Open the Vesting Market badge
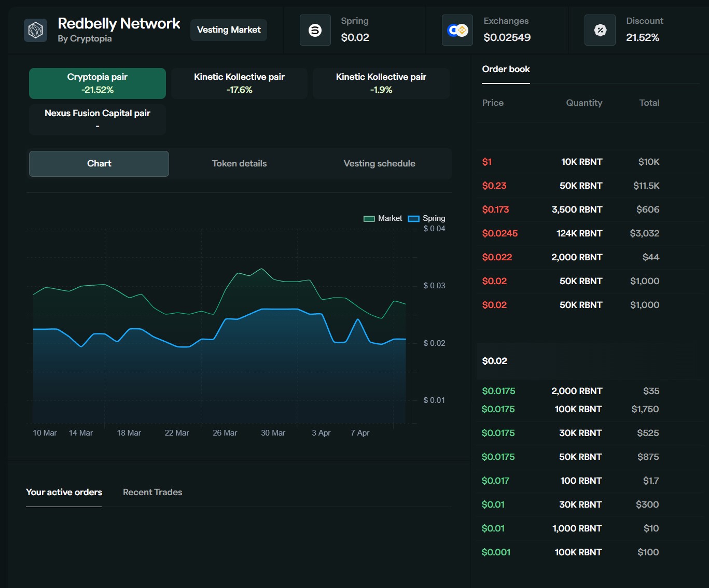Screen dimensions: 709x588 coord(229,30)
